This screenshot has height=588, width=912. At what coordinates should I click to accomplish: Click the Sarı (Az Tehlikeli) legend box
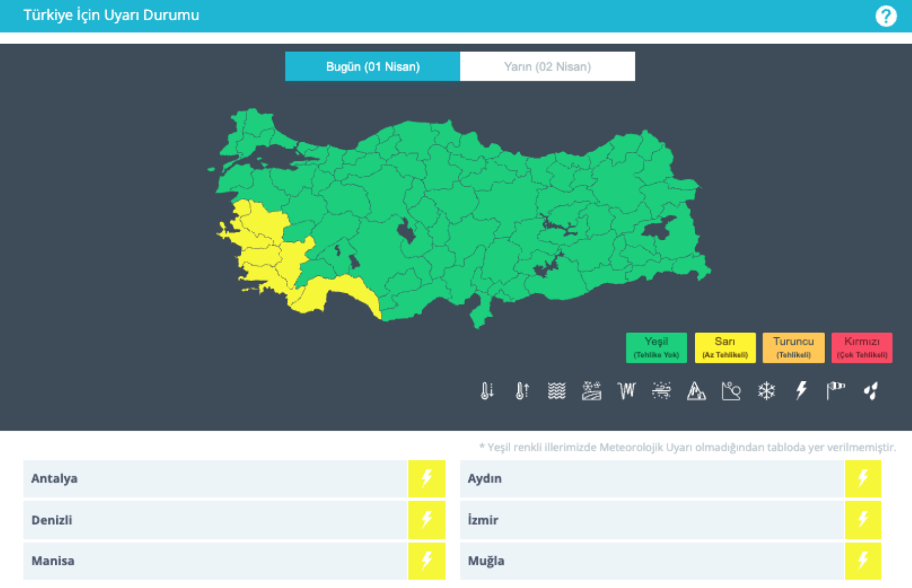(x=725, y=348)
